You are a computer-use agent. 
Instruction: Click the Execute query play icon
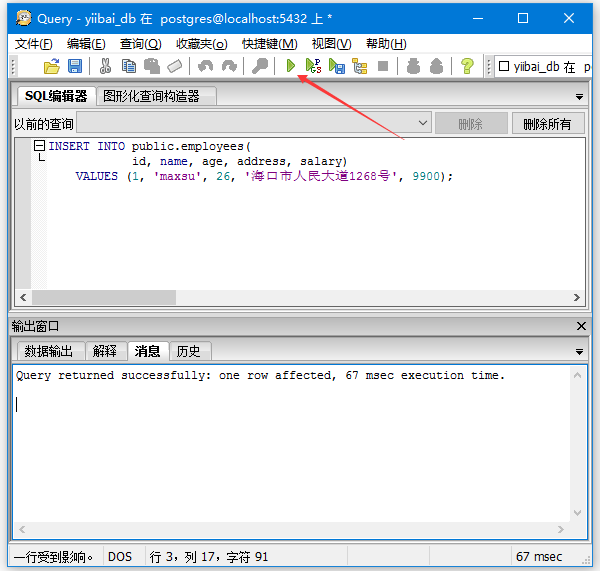tap(291, 66)
